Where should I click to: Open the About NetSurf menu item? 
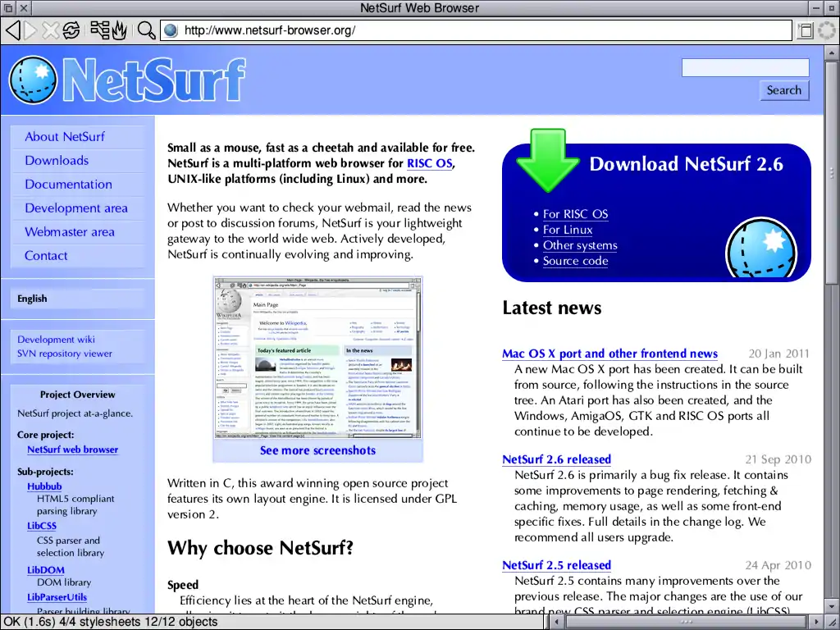[x=65, y=137]
